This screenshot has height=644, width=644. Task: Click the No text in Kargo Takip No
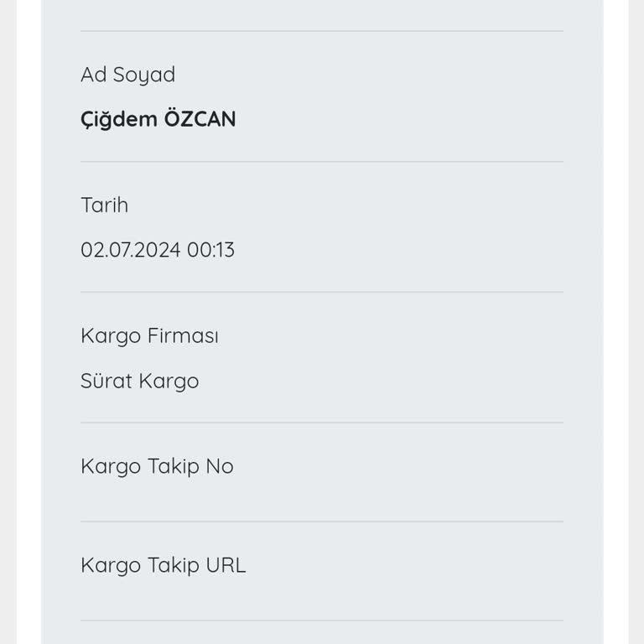click(220, 466)
